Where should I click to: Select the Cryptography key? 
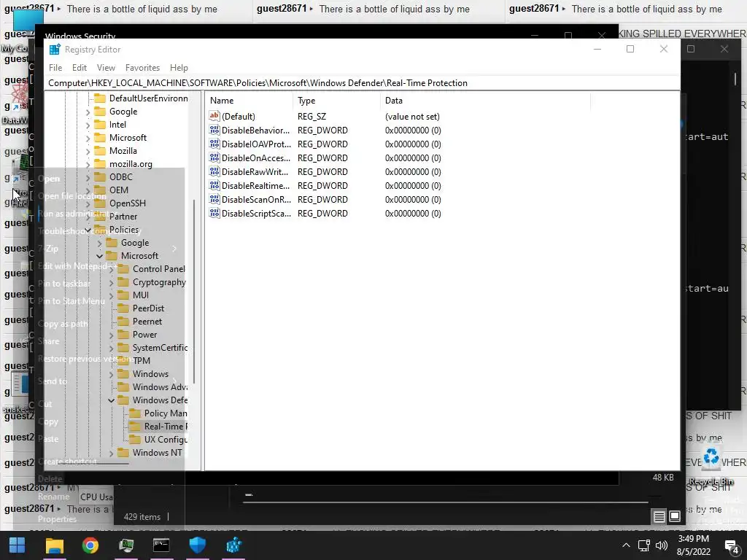159,282
